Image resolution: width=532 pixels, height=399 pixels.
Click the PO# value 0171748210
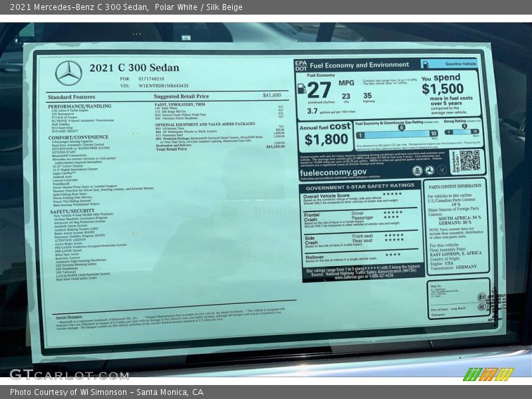[x=151, y=78]
